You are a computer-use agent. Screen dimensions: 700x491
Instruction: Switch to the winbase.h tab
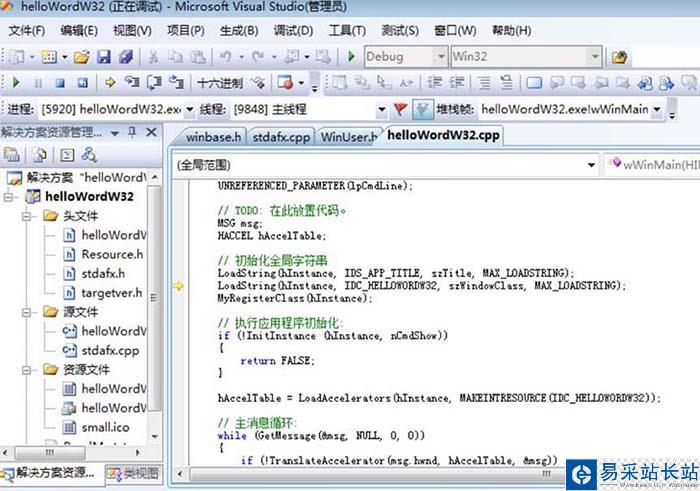[x=213, y=137]
